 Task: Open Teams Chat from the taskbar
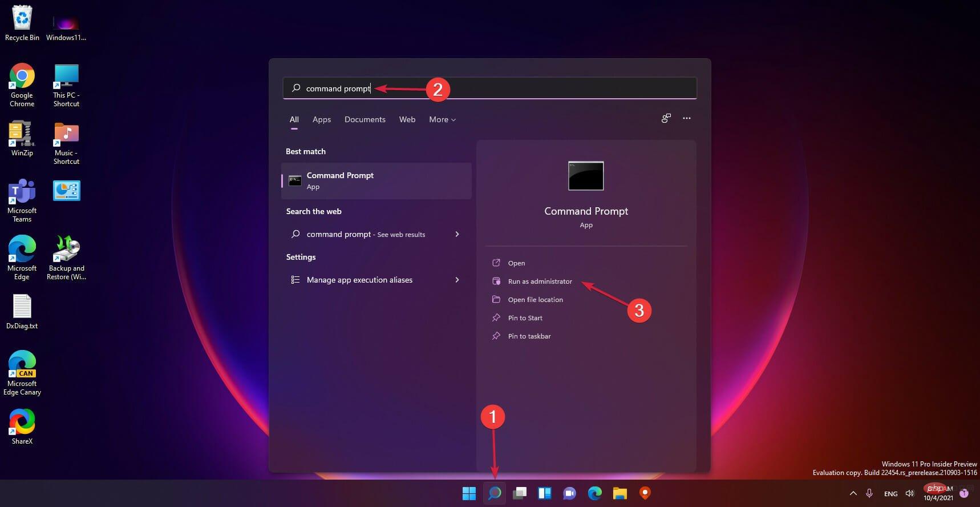pos(569,493)
